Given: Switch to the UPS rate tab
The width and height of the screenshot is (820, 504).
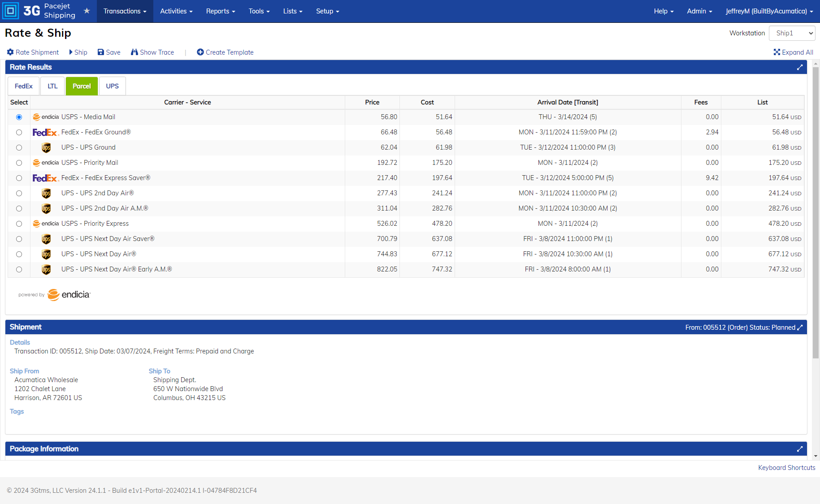Looking at the screenshot, I should [113, 86].
